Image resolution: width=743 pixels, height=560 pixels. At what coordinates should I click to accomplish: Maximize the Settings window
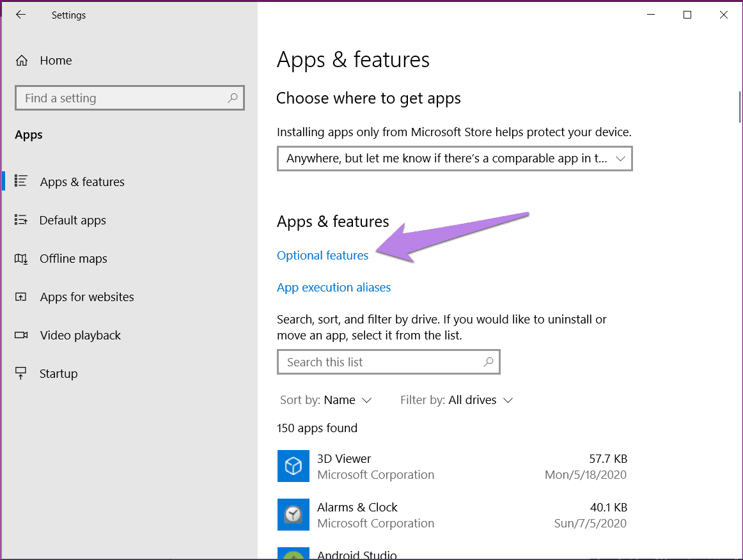click(x=687, y=15)
